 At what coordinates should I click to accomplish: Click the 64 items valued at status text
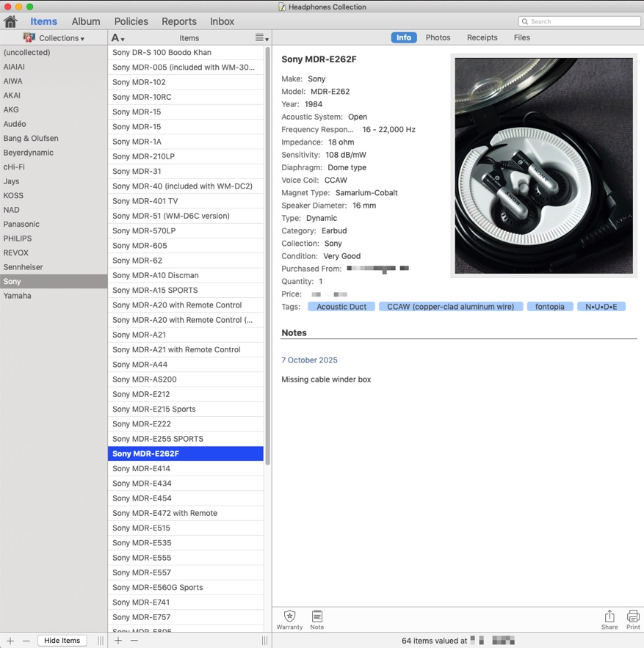click(x=434, y=641)
